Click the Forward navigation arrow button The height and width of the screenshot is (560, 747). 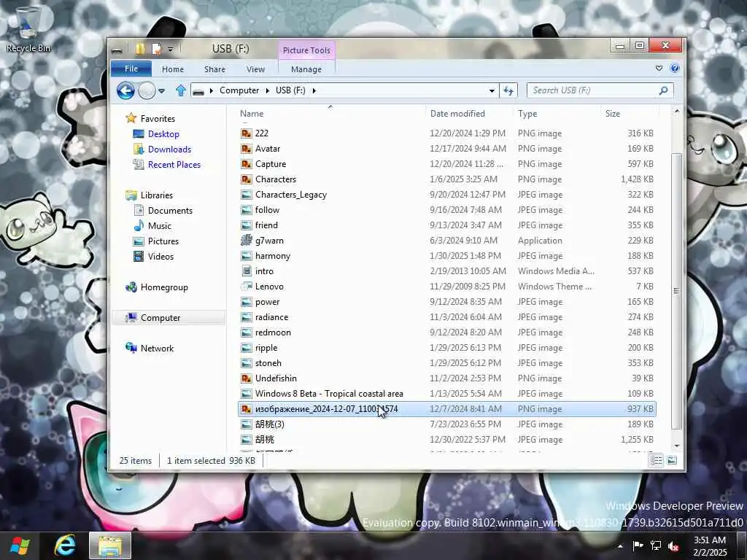[x=147, y=90]
